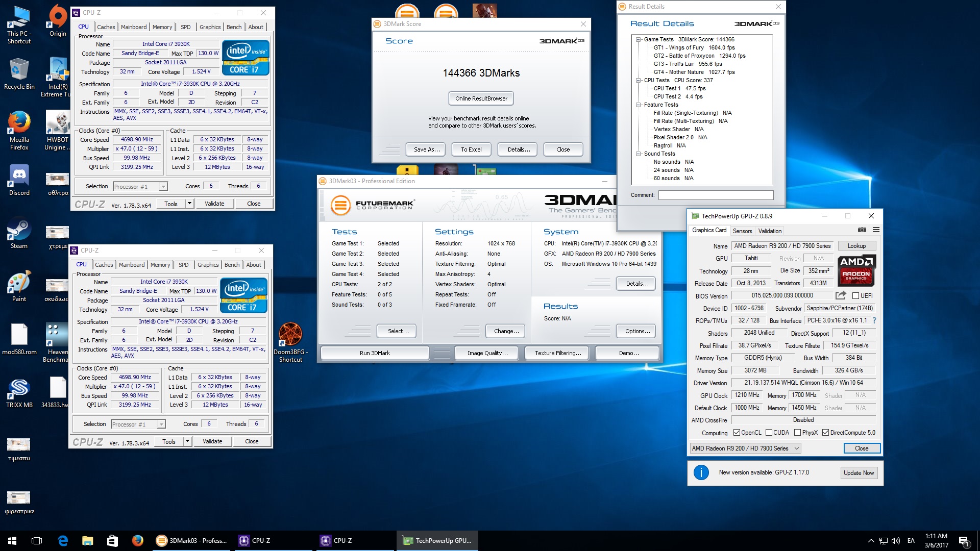Toggle the CUDA checkbox in GPU-Z

[x=769, y=433]
